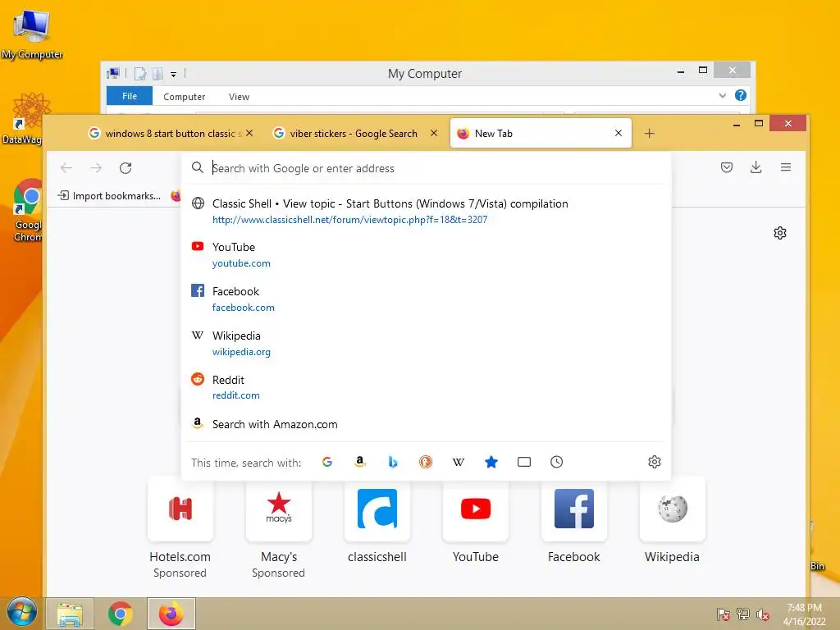This screenshot has height=630, width=840.
Task: Open new tab page personalize gear
Action: [x=780, y=233]
